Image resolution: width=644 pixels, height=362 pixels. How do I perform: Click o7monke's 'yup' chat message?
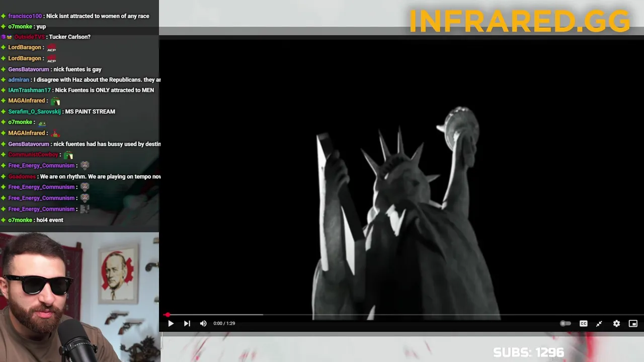point(41,27)
